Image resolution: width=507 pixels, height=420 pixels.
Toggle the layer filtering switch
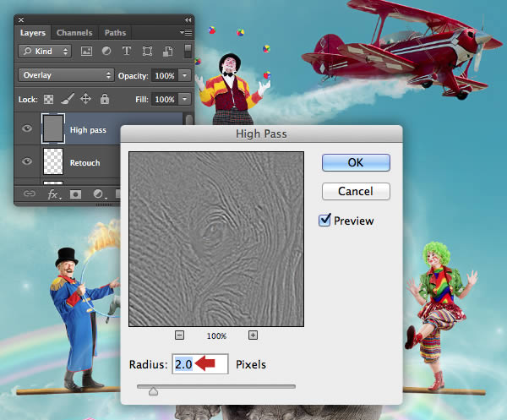click(x=188, y=51)
